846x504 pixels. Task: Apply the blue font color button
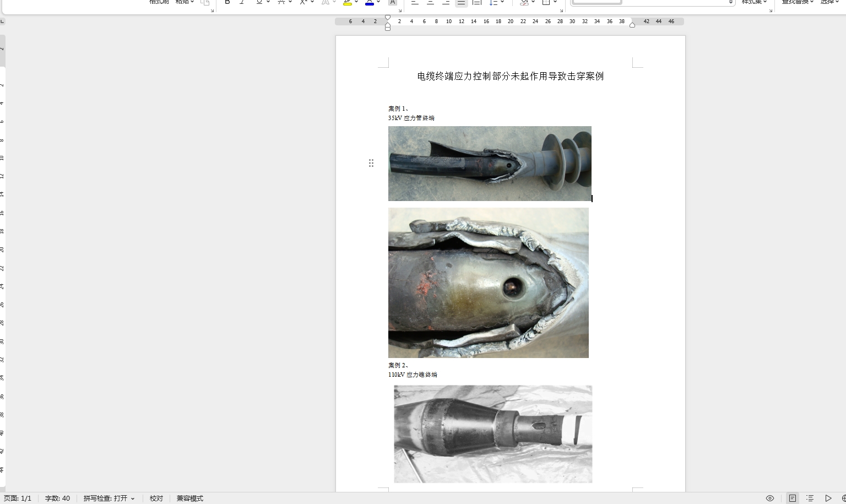tap(370, 3)
